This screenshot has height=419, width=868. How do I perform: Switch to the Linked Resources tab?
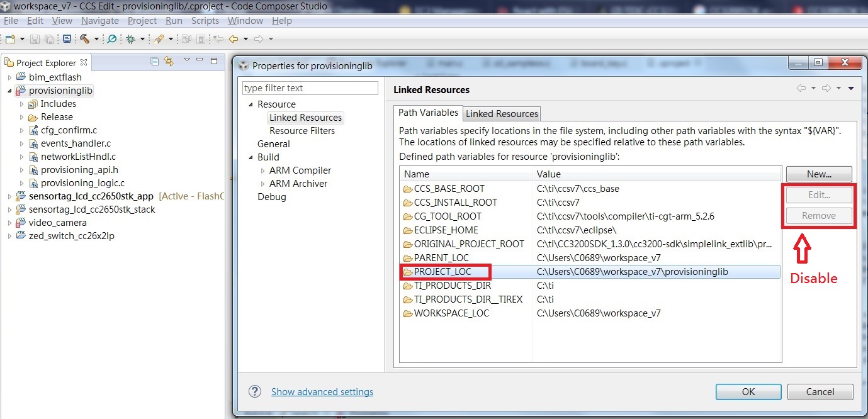coord(502,114)
